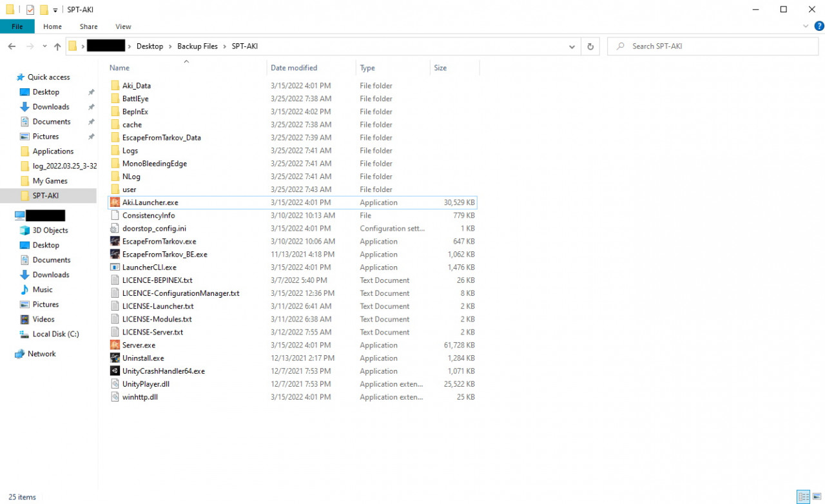Sort files by Date modified column
The height and width of the screenshot is (504, 825).
click(294, 68)
